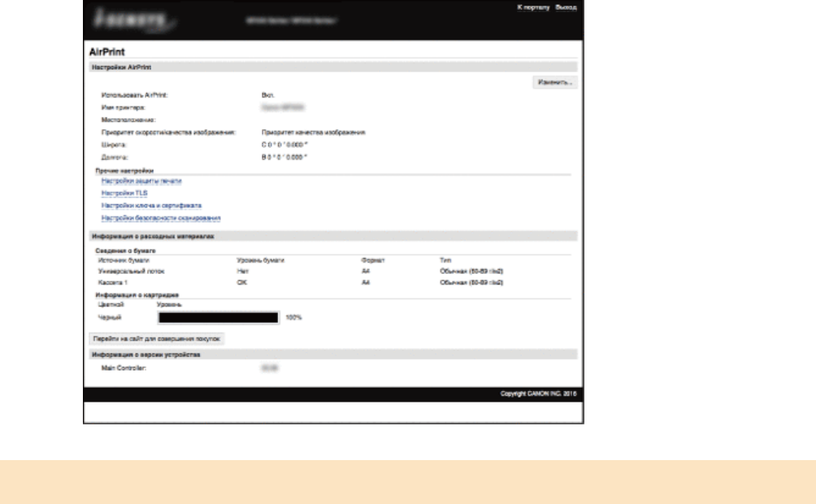The height and width of the screenshot is (504, 816).
Task: Log out using the Выход link
Action: pyautogui.click(x=566, y=7)
